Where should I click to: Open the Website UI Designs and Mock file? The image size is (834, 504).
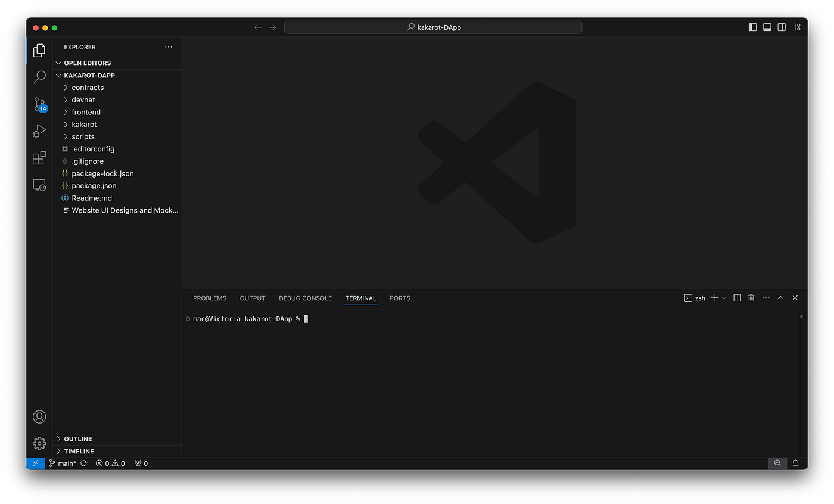[117, 210]
